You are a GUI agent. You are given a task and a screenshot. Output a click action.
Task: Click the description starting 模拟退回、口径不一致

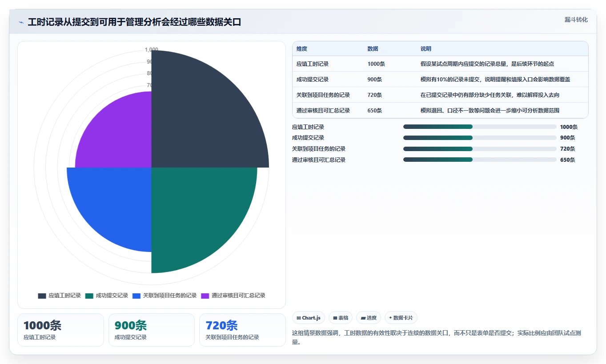(490, 111)
